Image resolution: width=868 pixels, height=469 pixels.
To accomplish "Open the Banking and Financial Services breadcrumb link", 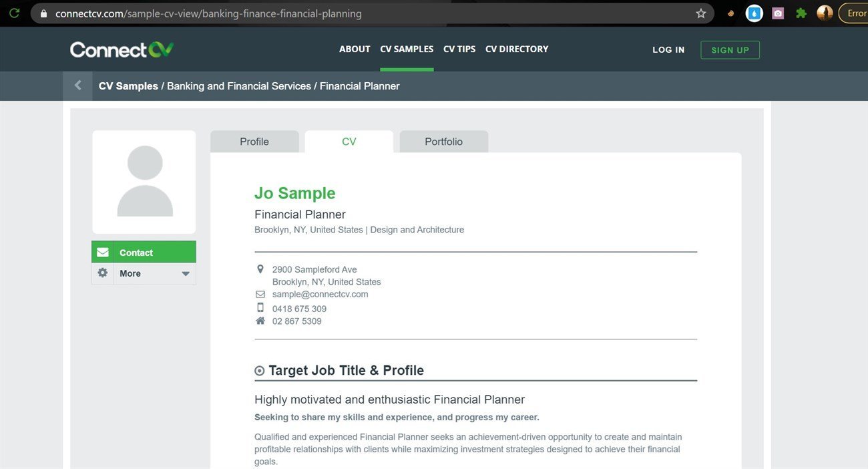I will point(240,86).
